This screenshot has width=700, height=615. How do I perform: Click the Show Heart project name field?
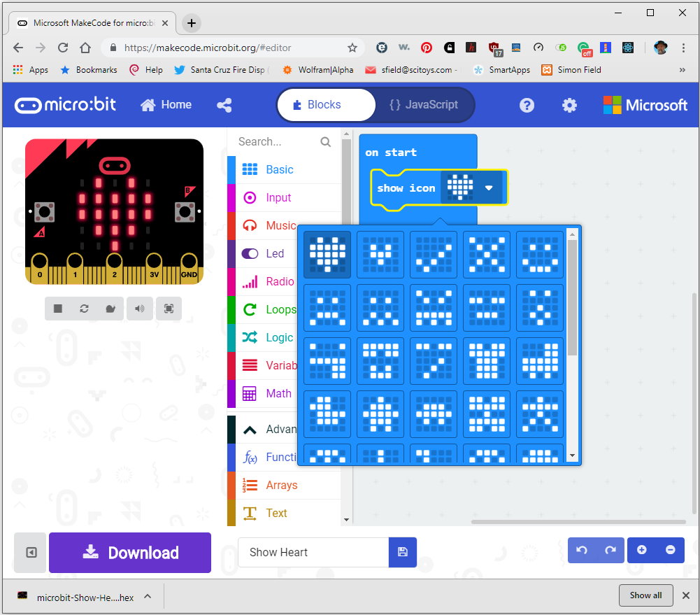click(313, 552)
